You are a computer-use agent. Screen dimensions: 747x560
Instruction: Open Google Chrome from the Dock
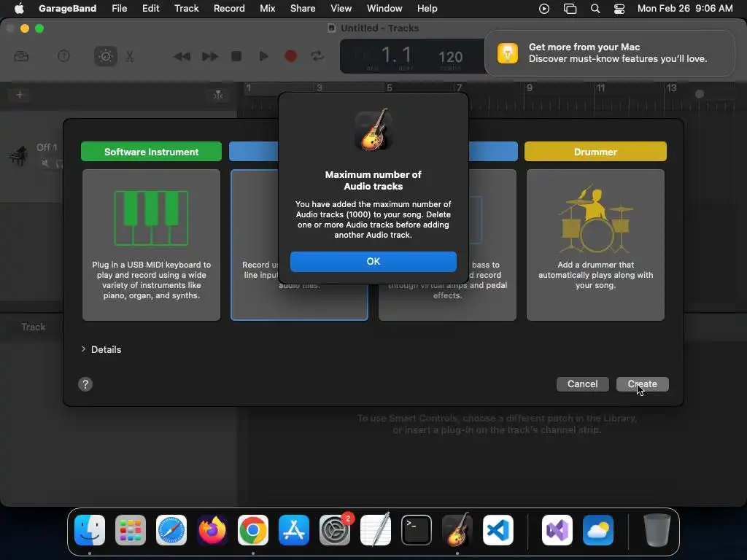pyautogui.click(x=253, y=530)
